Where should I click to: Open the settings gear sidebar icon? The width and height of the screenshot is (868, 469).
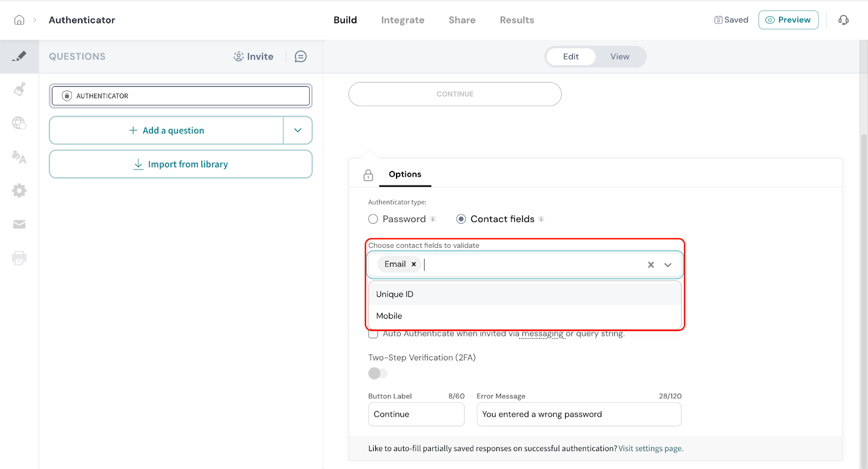coord(20,191)
